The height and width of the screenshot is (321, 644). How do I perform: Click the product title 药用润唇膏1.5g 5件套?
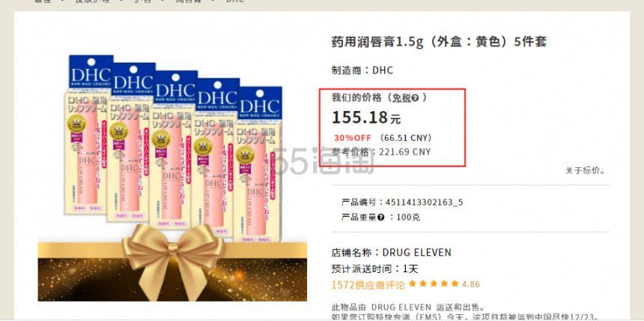click(439, 41)
